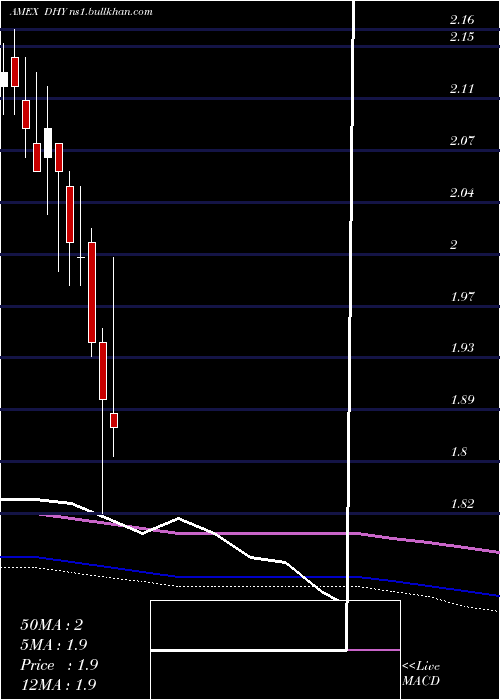Click the '5MA : 1.9' readout

coord(54,645)
